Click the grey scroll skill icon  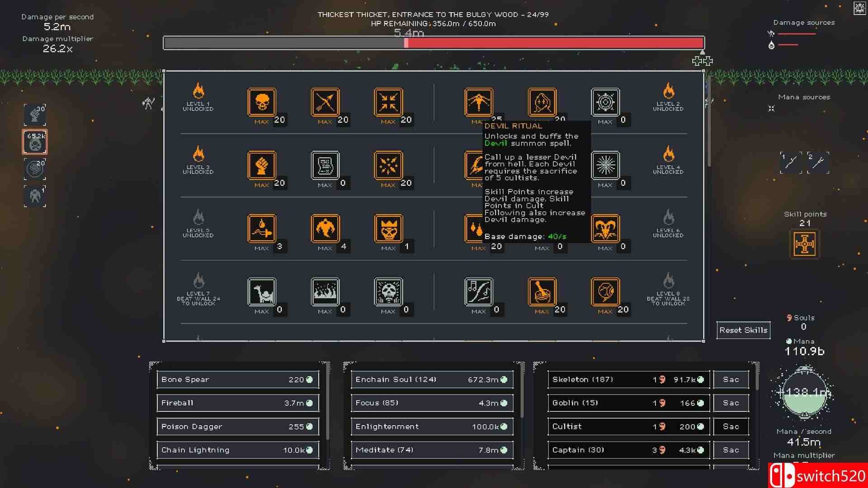325,165
